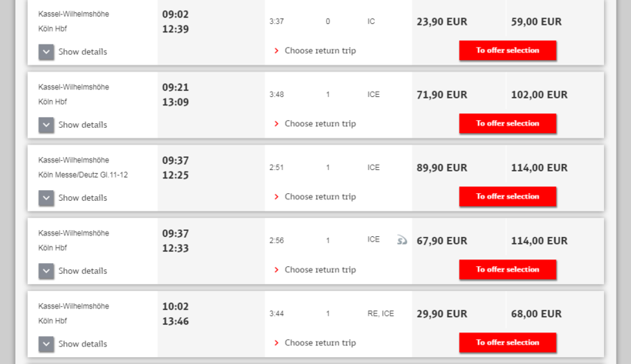Open offer selection for the 71,90 EUR fare

(x=507, y=123)
